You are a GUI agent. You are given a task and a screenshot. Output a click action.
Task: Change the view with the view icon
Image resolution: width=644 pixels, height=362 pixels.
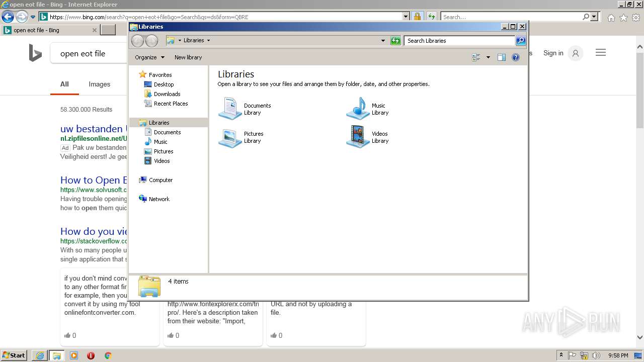pos(476,57)
